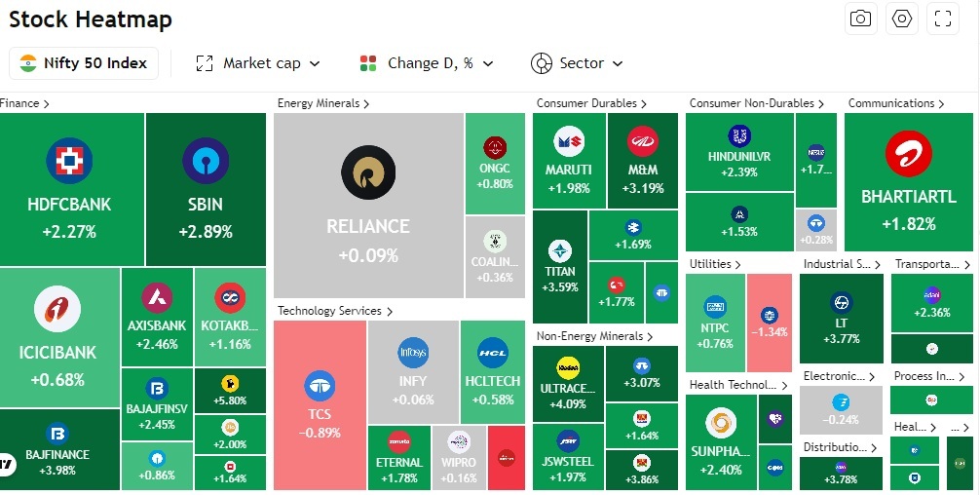Click JSWSTEEL logo icon
980x495 pixels.
point(568,441)
